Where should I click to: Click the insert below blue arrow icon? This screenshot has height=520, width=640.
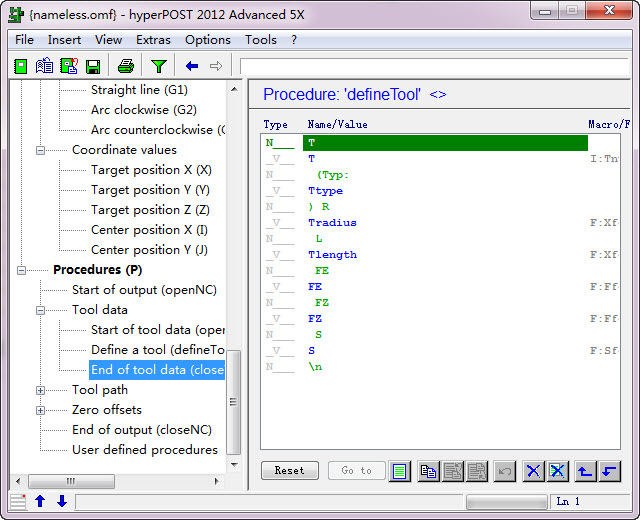pos(609,471)
